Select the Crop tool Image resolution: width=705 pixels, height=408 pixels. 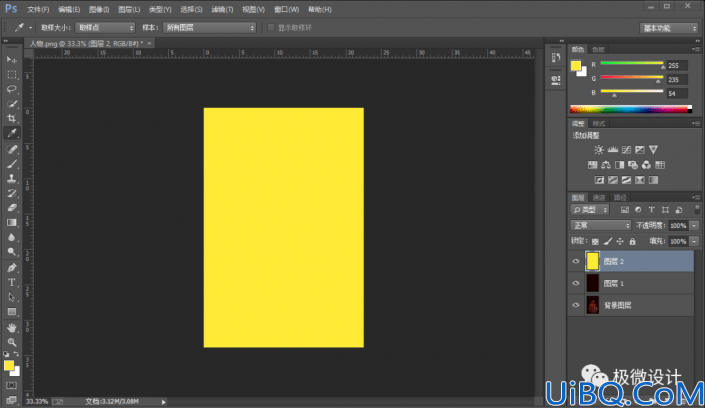[12, 118]
